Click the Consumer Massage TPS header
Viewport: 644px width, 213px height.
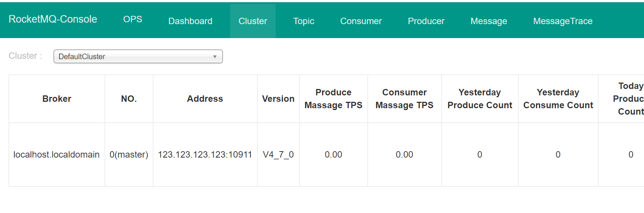click(x=404, y=99)
